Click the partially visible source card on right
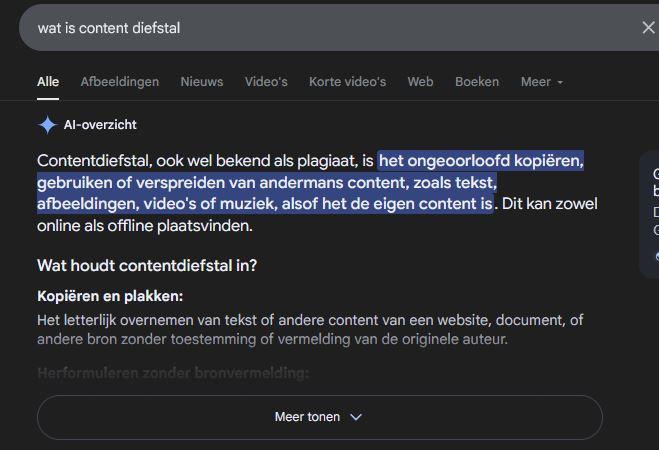 (x=649, y=214)
